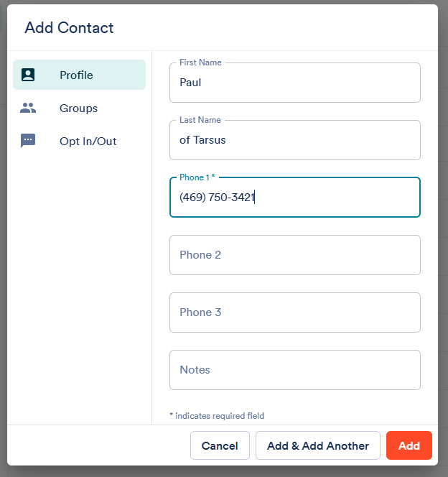Click into the Notes field

(x=295, y=370)
